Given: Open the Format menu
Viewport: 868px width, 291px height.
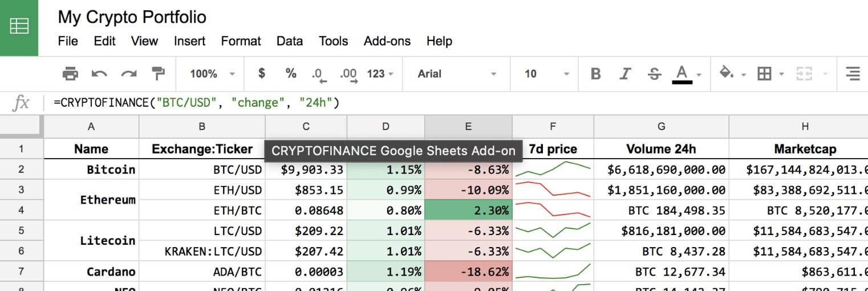Looking at the screenshot, I should click(241, 41).
